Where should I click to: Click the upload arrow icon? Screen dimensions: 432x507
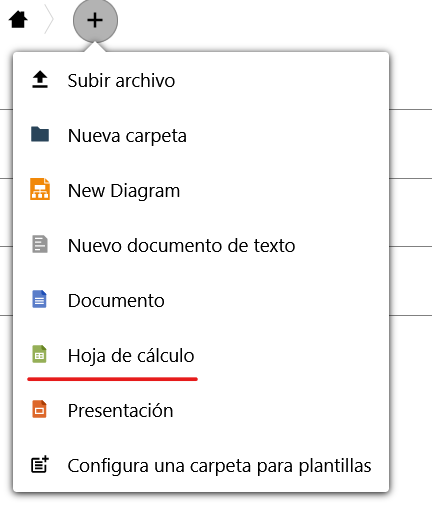click(x=40, y=80)
